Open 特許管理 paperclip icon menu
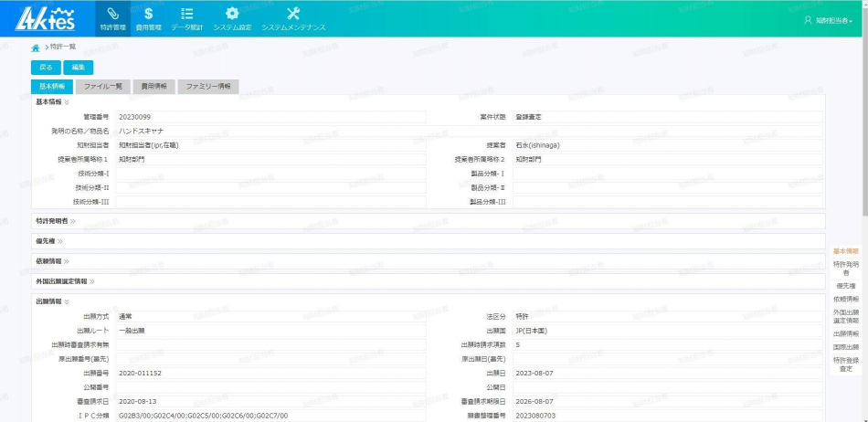 point(112,17)
